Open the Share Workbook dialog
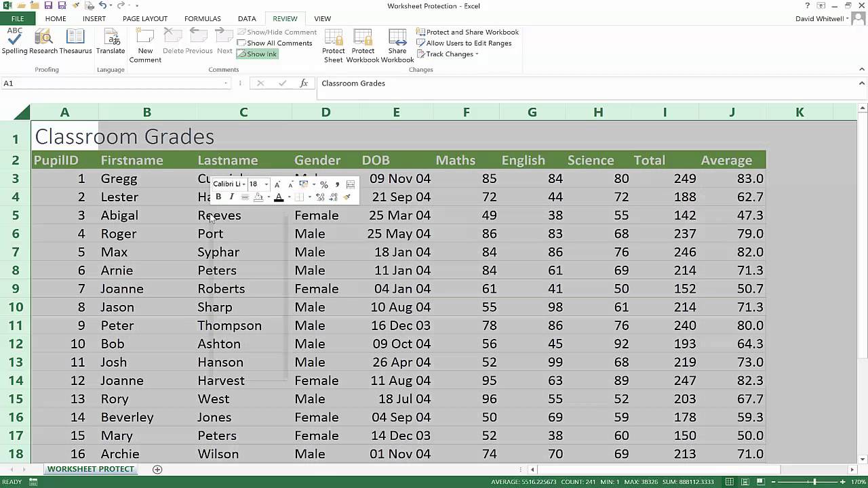 point(397,45)
